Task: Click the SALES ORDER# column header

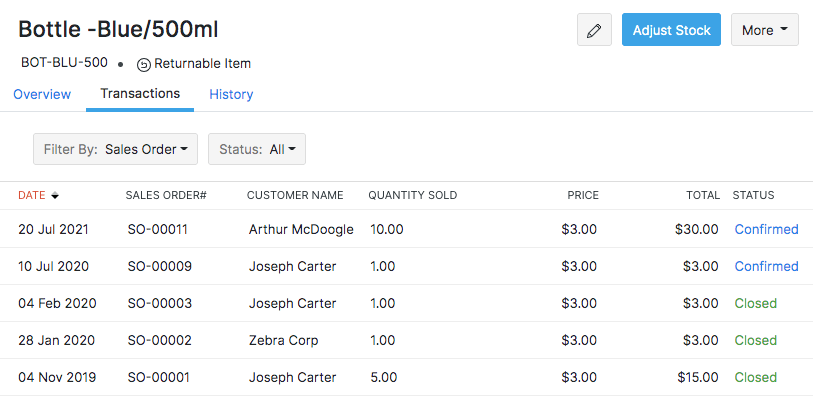Action: (166, 195)
